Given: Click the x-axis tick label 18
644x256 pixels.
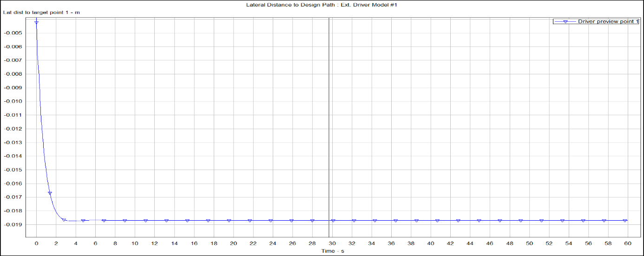Looking at the screenshot, I should [214, 243].
